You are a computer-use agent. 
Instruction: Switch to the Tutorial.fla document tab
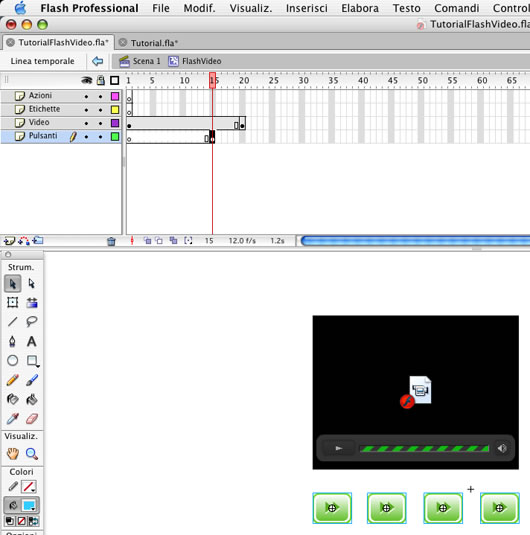pos(154,43)
